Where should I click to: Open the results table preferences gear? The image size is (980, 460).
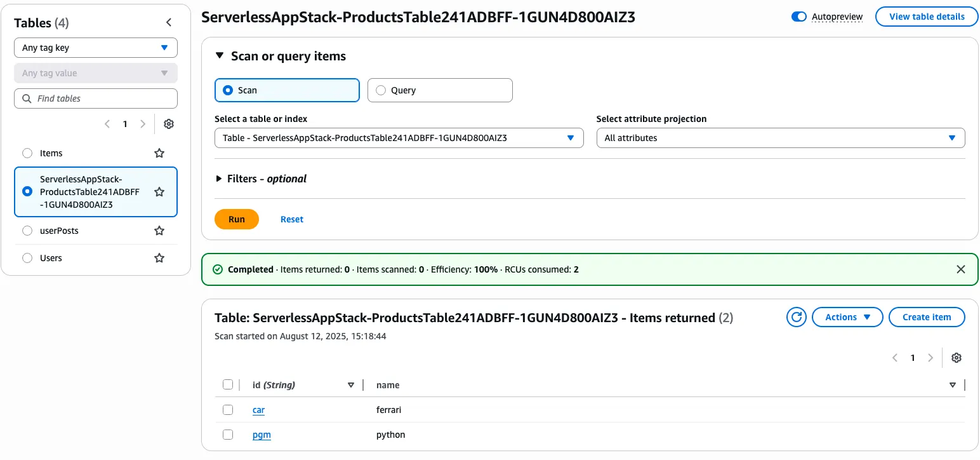[x=957, y=358]
